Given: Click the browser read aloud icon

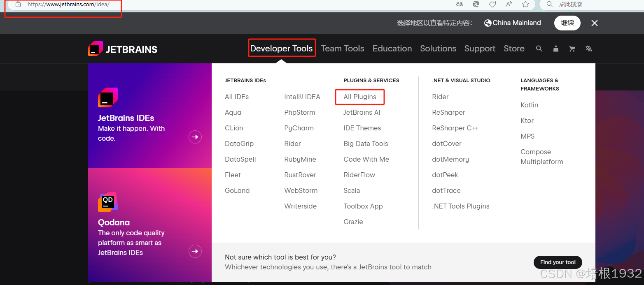Looking at the screenshot, I should pos(509,4).
